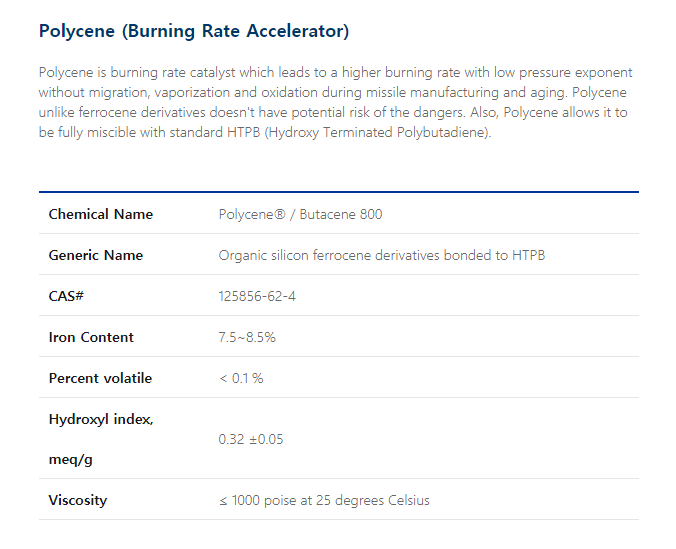
Task: Click the Generic Name row label
Action: pos(96,255)
